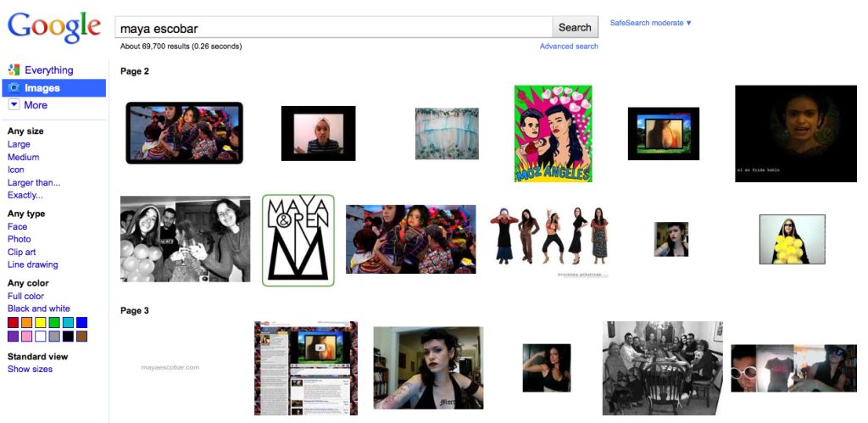Filter results to Full color
This screenshot has height=423, width=868.
(25, 296)
